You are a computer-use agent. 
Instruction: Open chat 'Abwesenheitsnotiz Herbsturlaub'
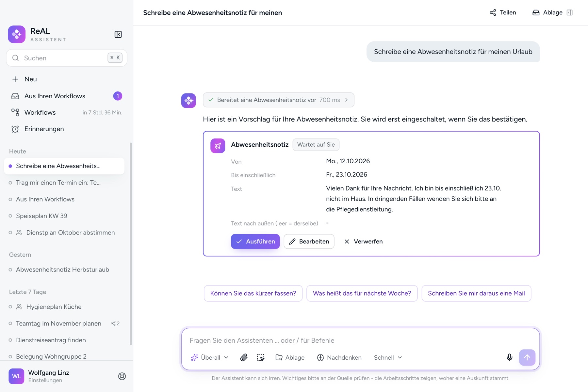64,269
